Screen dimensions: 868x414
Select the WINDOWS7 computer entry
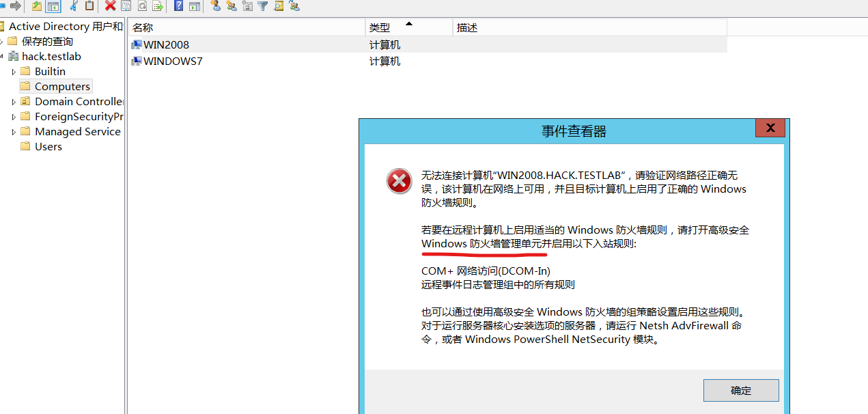[x=172, y=61]
